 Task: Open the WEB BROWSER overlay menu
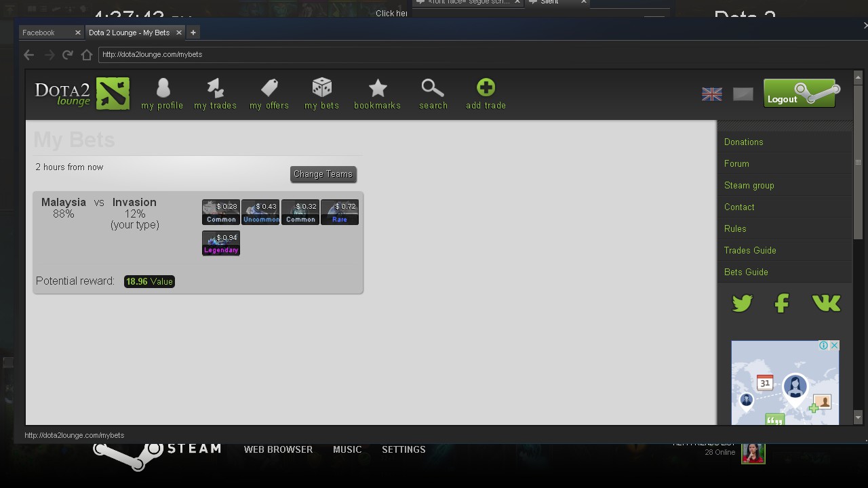278,449
